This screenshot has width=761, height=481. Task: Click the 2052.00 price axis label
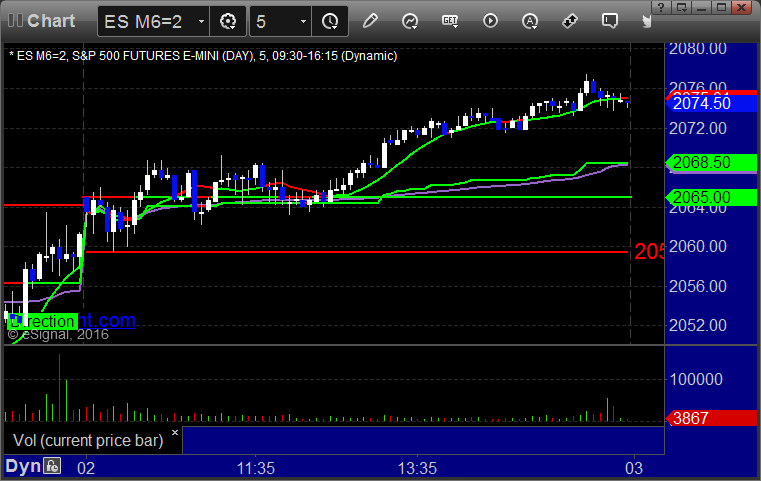[x=697, y=325]
